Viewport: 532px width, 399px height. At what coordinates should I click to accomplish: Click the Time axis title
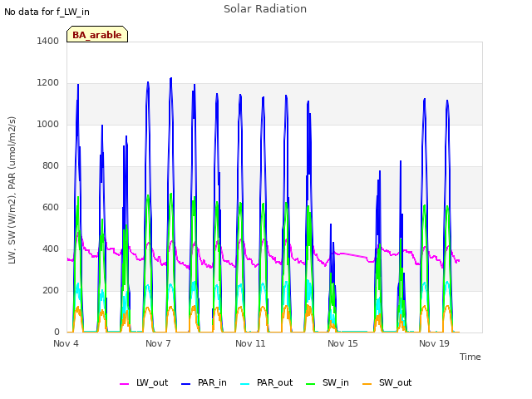coord(470,357)
